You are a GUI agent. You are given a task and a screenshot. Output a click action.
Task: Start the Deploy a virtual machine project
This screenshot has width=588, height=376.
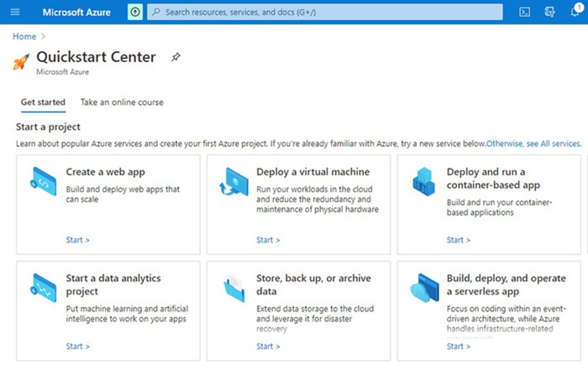pos(268,240)
